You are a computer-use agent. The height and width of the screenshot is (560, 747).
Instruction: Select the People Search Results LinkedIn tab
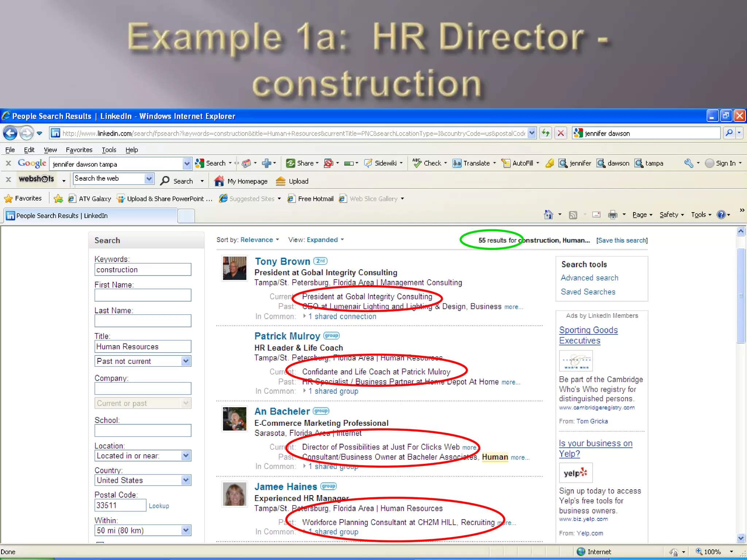pyautogui.click(x=91, y=215)
